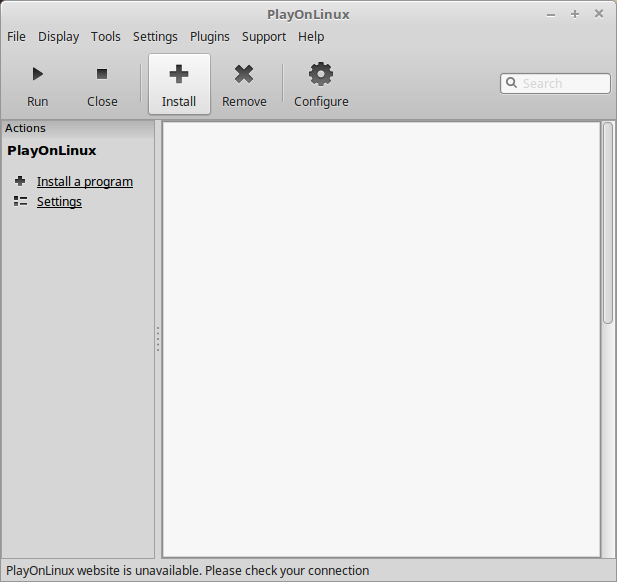Viewport: 617px width, 582px height.
Task: Click the Actions panel header
Action: pyautogui.click(x=78, y=128)
